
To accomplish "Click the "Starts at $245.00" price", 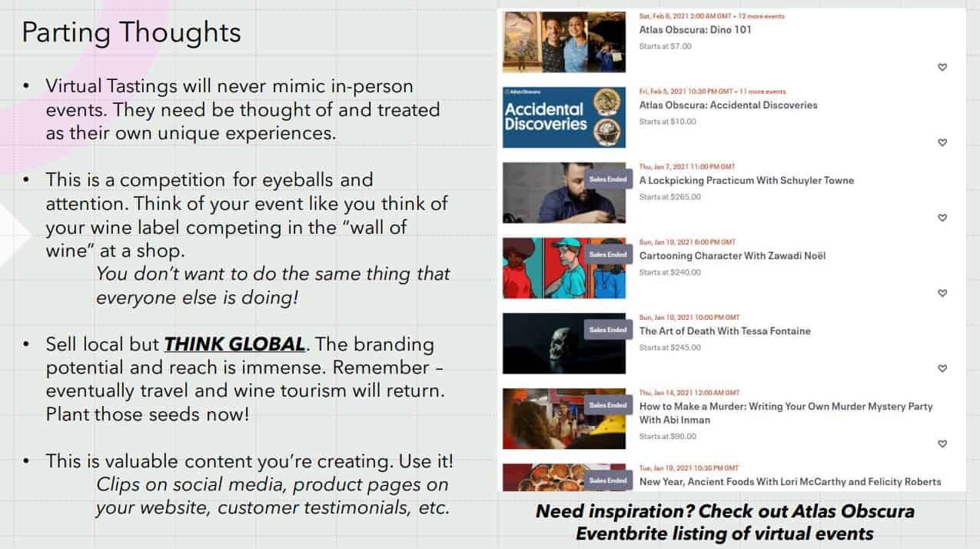I will pyautogui.click(x=670, y=348).
